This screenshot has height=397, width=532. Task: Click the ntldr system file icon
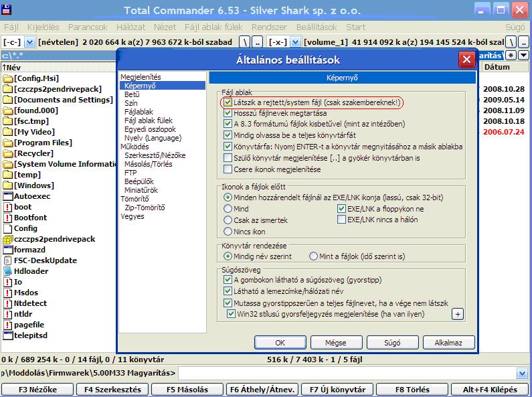(x=8, y=314)
